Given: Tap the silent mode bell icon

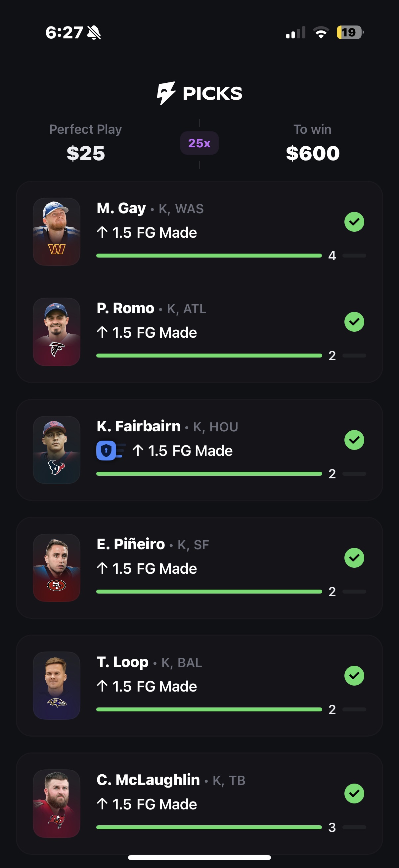Looking at the screenshot, I should point(94,33).
